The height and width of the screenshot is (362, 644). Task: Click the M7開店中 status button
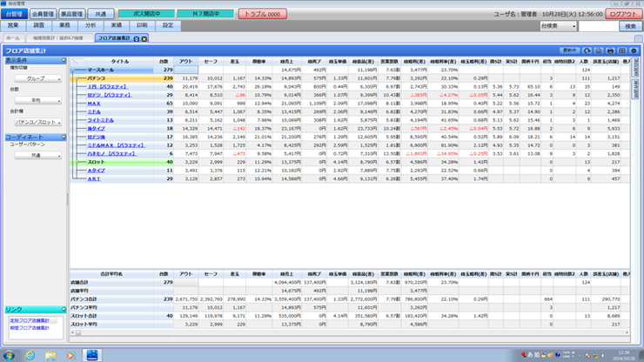pyautogui.click(x=205, y=14)
